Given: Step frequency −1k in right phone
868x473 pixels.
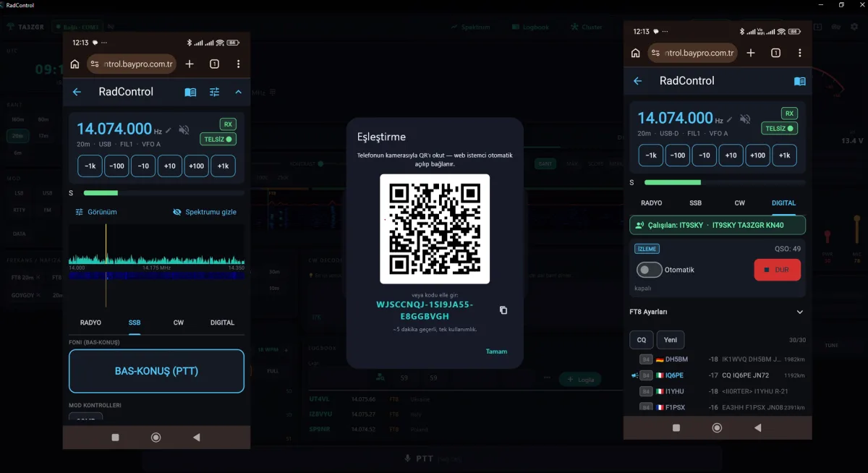Looking at the screenshot, I should tap(650, 155).
